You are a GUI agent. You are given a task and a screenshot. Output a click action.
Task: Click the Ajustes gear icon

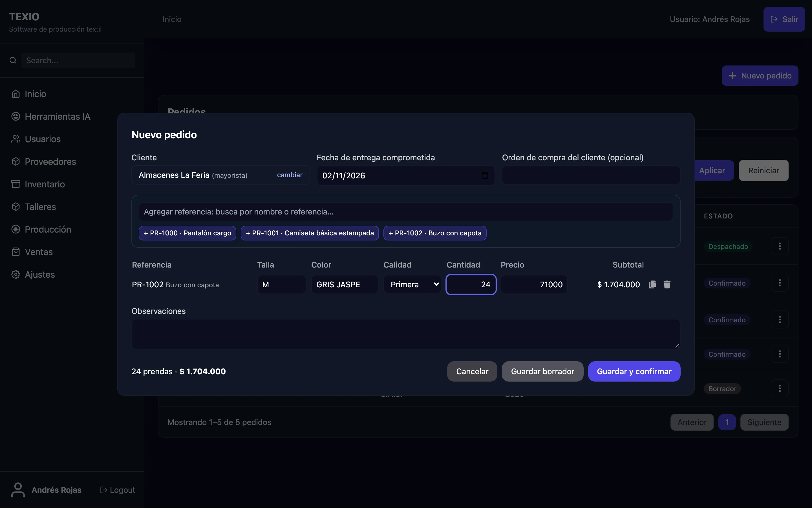(x=16, y=275)
